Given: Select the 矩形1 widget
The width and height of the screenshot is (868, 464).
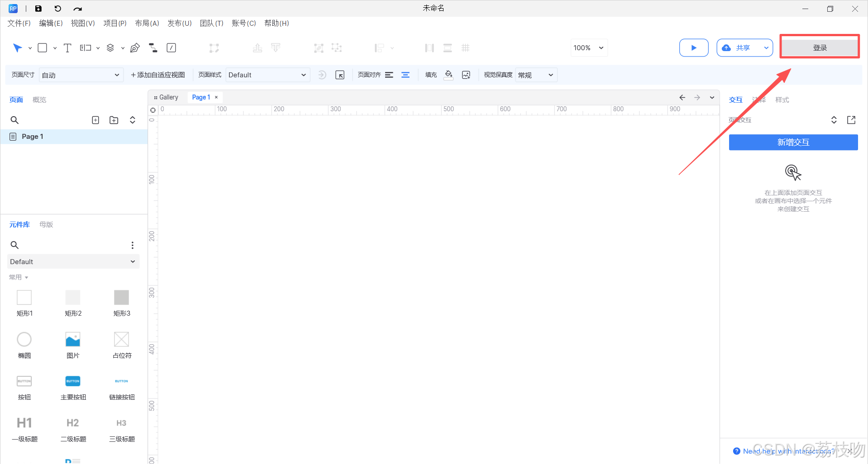Looking at the screenshot, I should point(24,303).
